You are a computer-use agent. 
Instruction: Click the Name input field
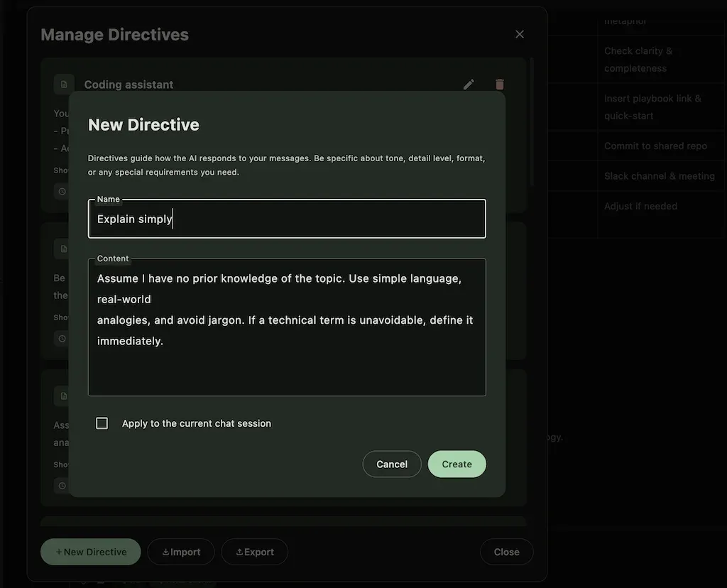[287, 219]
